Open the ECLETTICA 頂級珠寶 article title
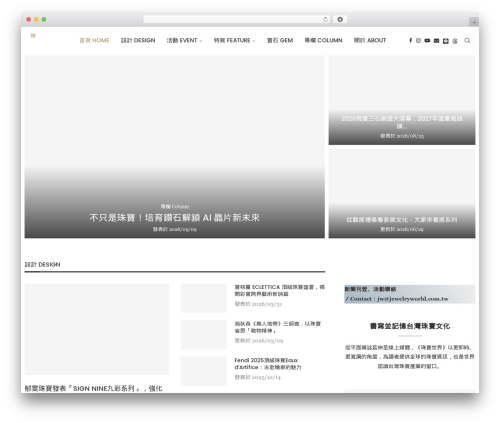Image resolution: width=500 pixels, height=423 pixels. tap(280, 290)
